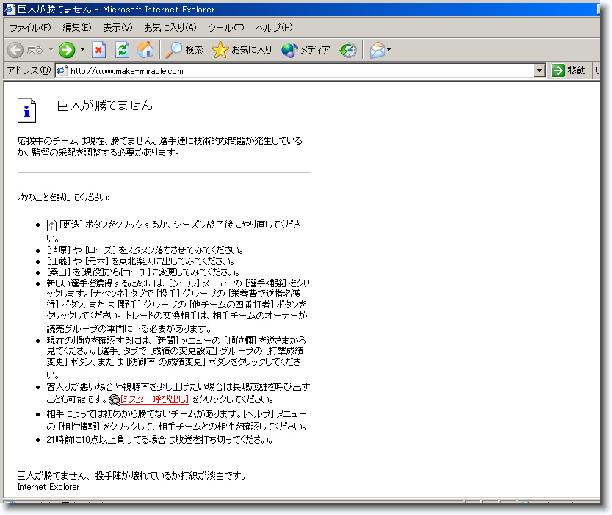Click the Refresh page icon
The height and width of the screenshot is (515, 612).
[x=122, y=50]
